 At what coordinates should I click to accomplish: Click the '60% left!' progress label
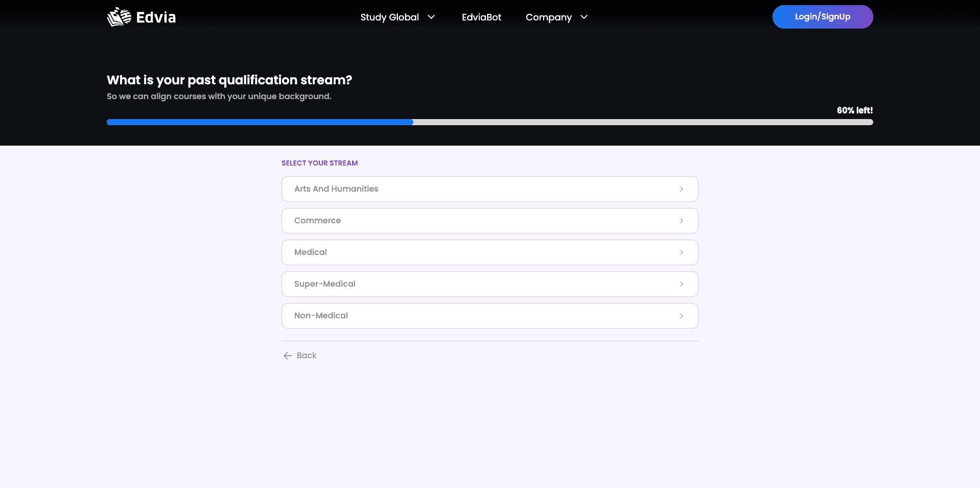855,110
